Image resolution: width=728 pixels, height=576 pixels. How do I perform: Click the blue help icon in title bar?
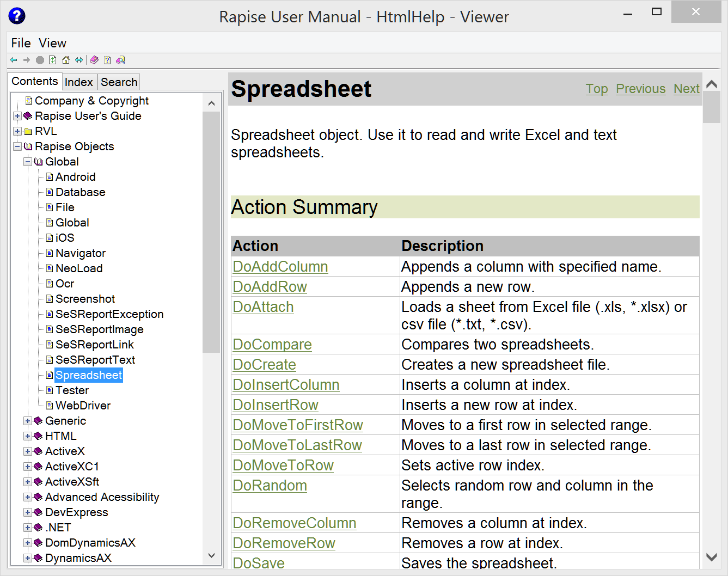tap(17, 16)
